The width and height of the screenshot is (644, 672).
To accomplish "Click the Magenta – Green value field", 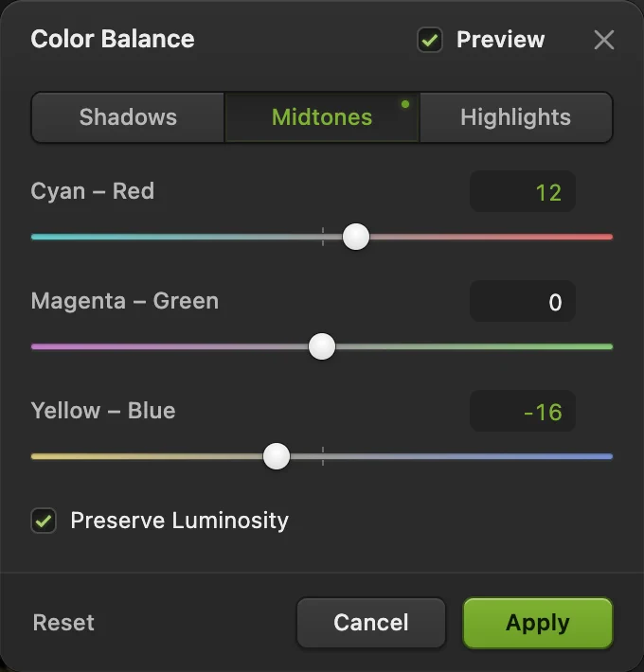I will click(523, 301).
